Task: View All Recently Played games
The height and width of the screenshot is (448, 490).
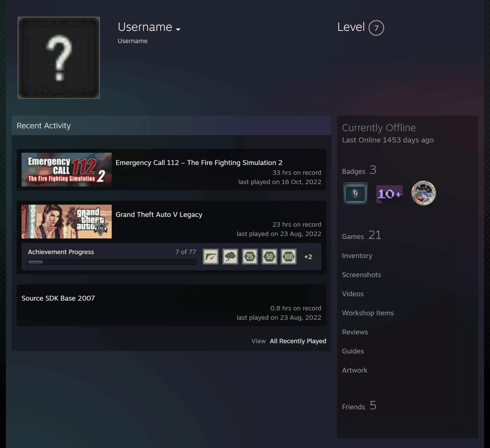Action: (298, 341)
